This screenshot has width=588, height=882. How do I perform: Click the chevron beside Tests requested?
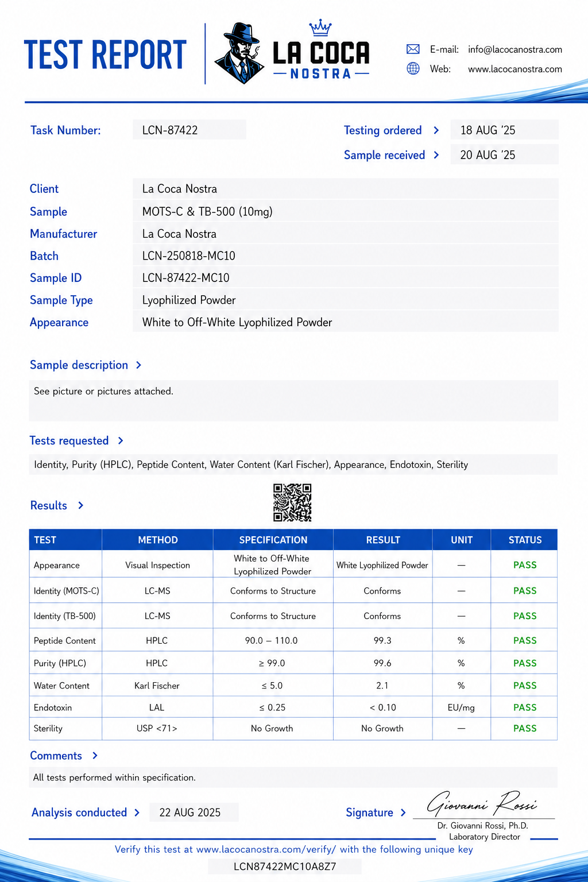[121, 440]
